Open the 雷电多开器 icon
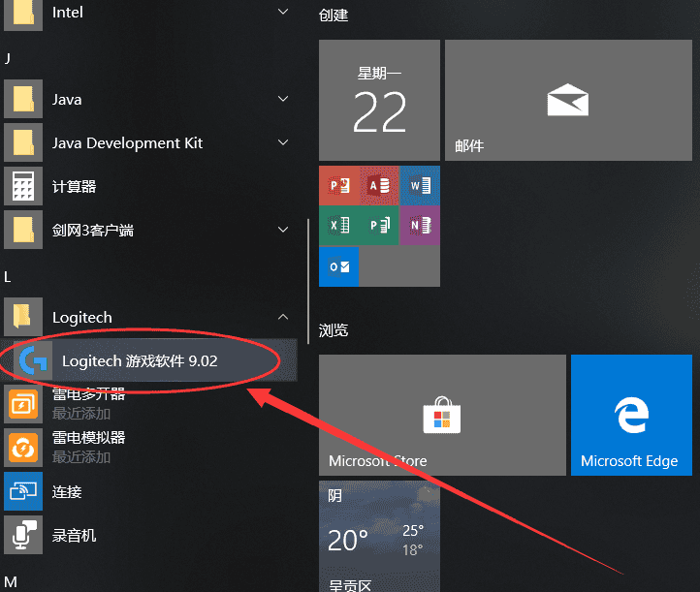The width and height of the screenshot is (700, 592). click(x=23, y=404)
